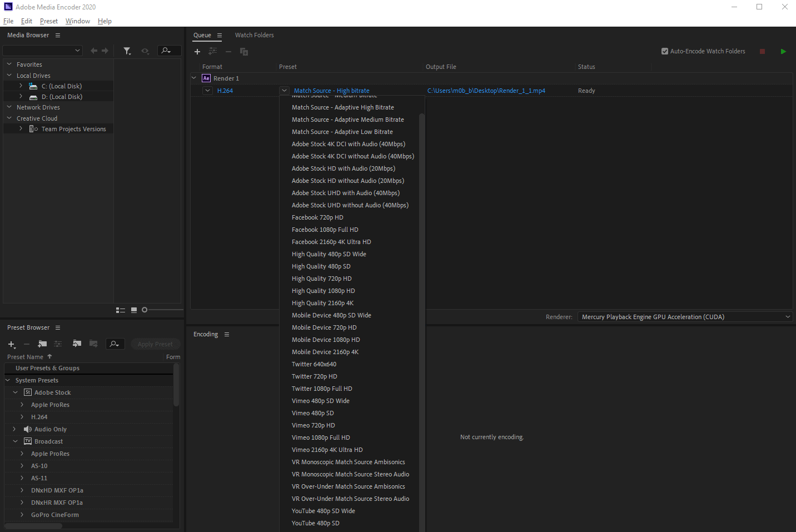Click the Export Presets icon
This screenshot has width=796, height=532.
(x=93, y=344)
